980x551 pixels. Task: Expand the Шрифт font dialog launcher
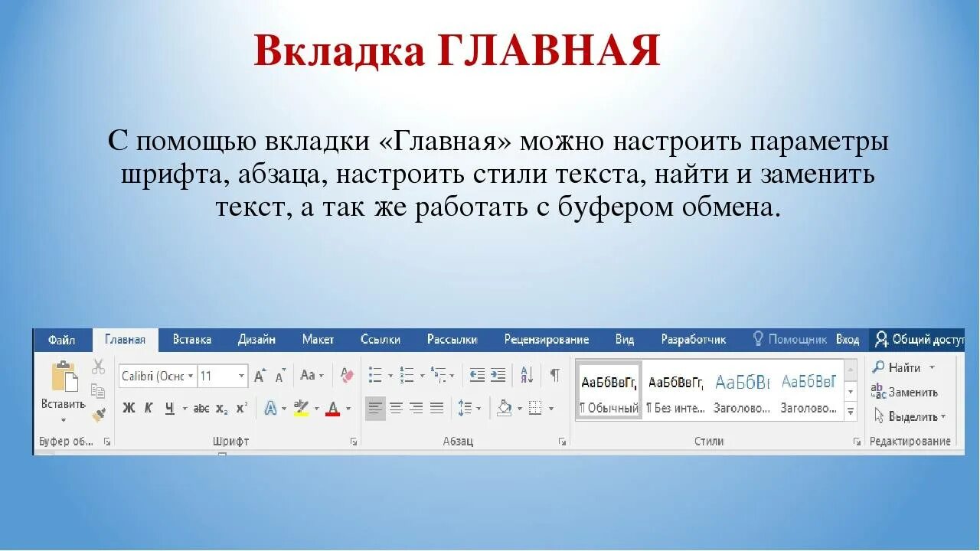point(353,442)
